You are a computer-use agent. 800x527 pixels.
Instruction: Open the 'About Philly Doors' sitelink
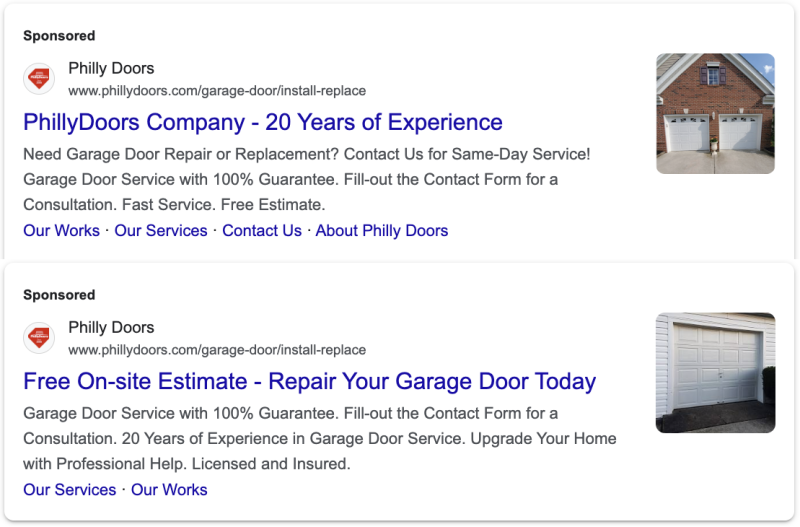(x=382, y=231)
